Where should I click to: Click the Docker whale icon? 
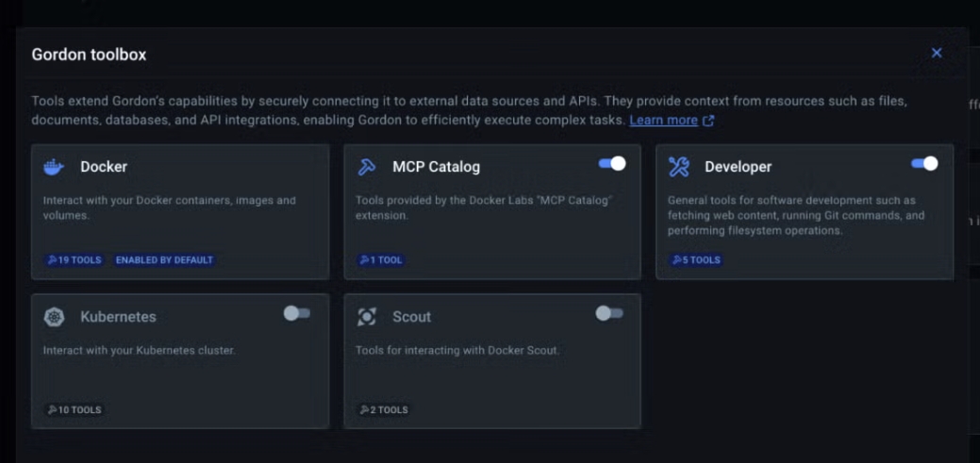point(54,167)
